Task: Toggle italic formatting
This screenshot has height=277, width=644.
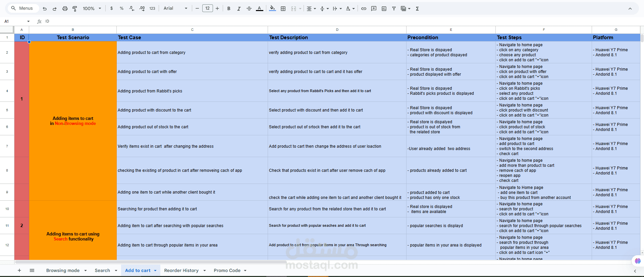Action: [x=239, y=9]
